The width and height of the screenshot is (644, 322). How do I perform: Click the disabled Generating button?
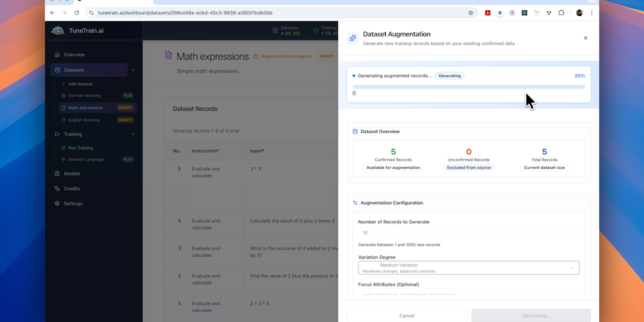[x=531, y=315]
